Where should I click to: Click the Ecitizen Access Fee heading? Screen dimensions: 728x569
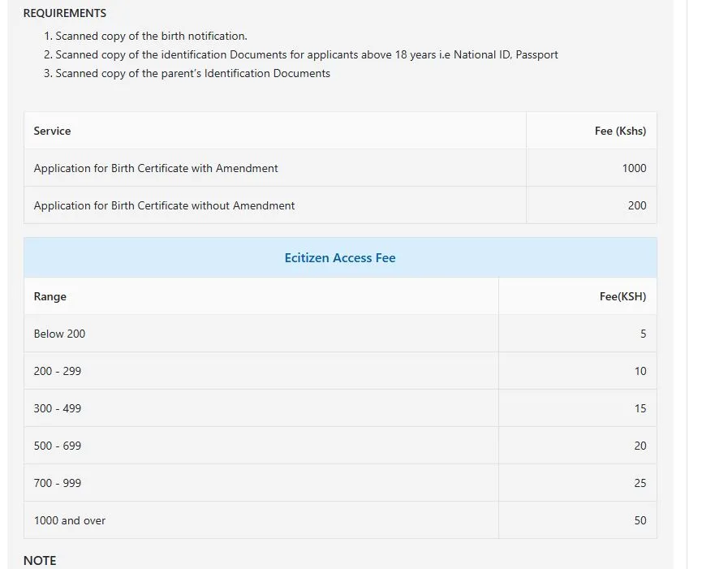(340, 258)
